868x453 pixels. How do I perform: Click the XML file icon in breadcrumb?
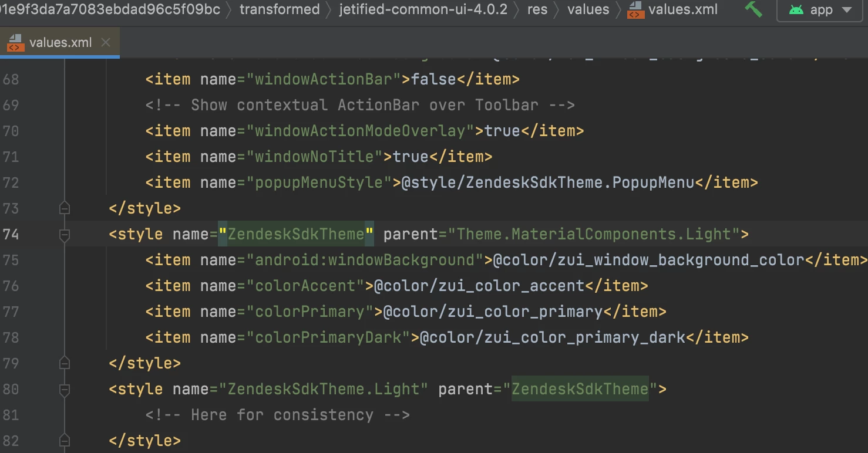pos(635,9)
